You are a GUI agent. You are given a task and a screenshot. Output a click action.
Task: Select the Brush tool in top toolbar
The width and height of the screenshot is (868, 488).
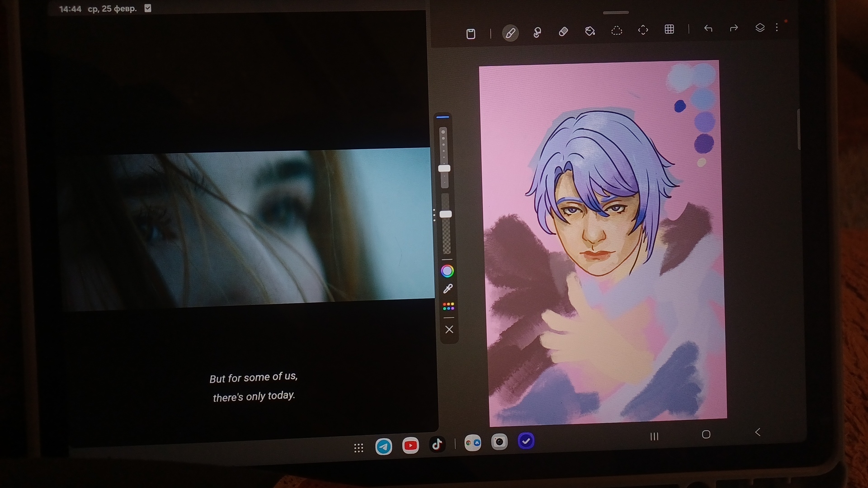coord(510,33)
